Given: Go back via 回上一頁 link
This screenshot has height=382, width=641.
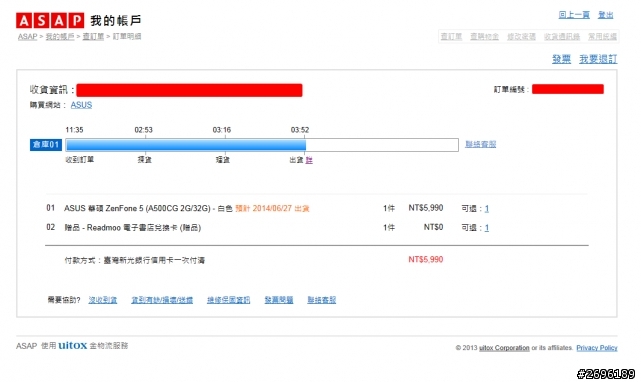Looking at the screenshot, I should (x=574, y=15).
